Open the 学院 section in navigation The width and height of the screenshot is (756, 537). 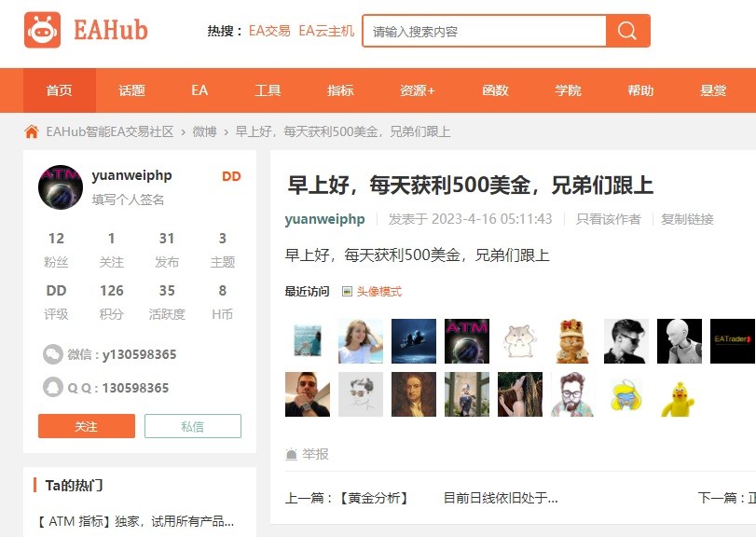pos(568,90)
